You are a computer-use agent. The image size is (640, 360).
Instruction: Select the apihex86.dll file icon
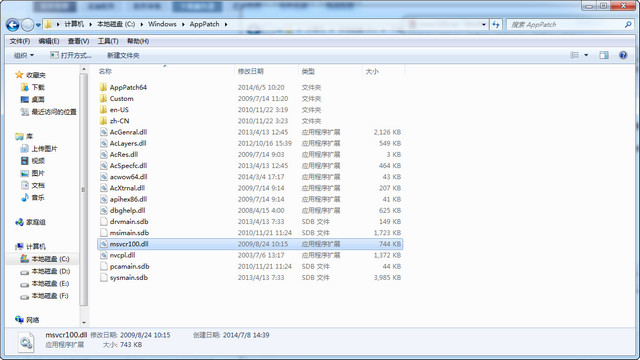click(x=104, y=199)
